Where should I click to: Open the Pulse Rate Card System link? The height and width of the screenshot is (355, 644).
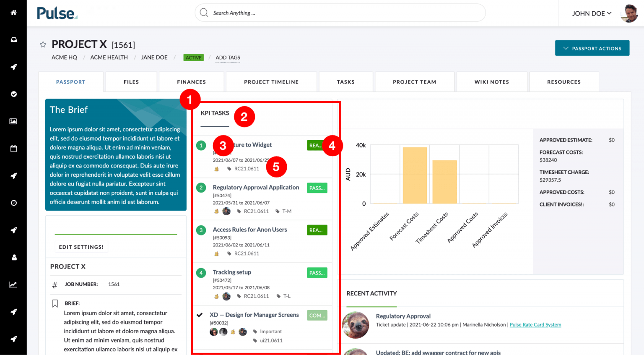tap(535, 324)
